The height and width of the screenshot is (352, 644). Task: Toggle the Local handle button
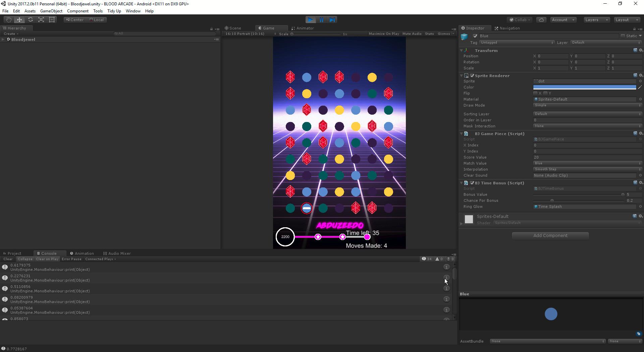click(x=97, y=20)
